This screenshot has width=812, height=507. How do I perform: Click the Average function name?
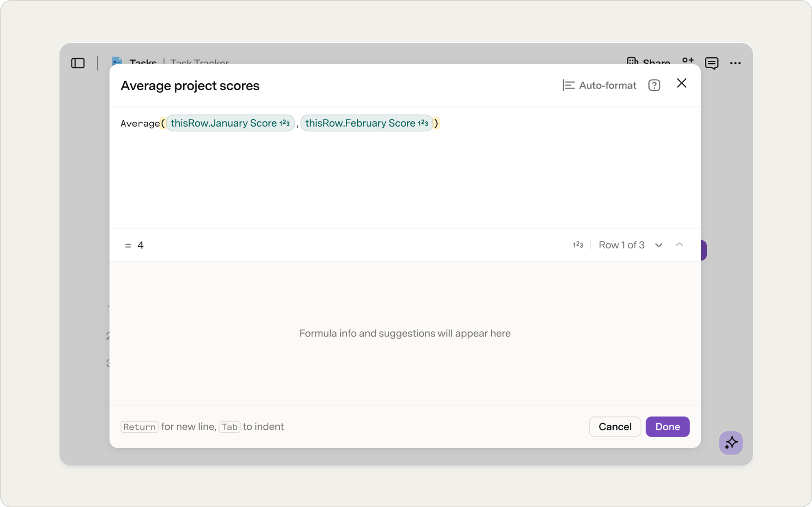click(x=140, y=123)
